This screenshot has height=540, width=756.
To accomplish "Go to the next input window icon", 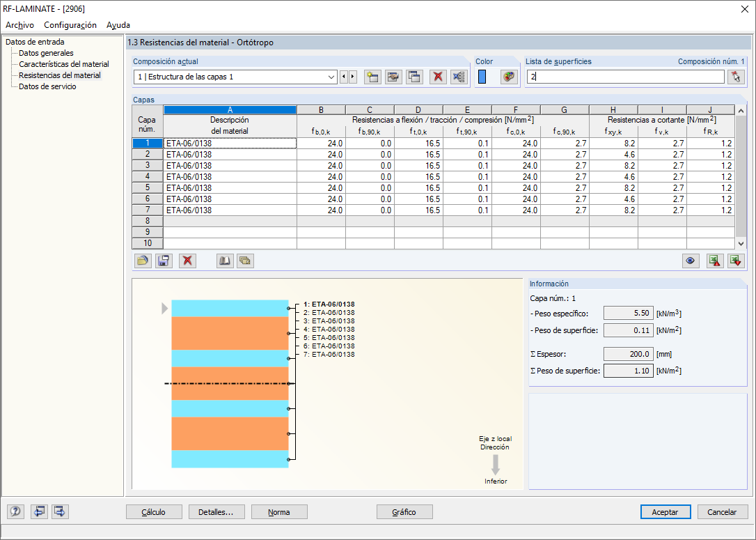I will [x=60, y=511].
